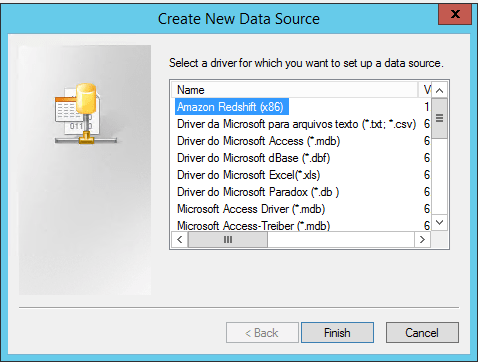Select Driver do Microsoft Excel(*.xls)
The image size is (478, 362).
[248, 175]
